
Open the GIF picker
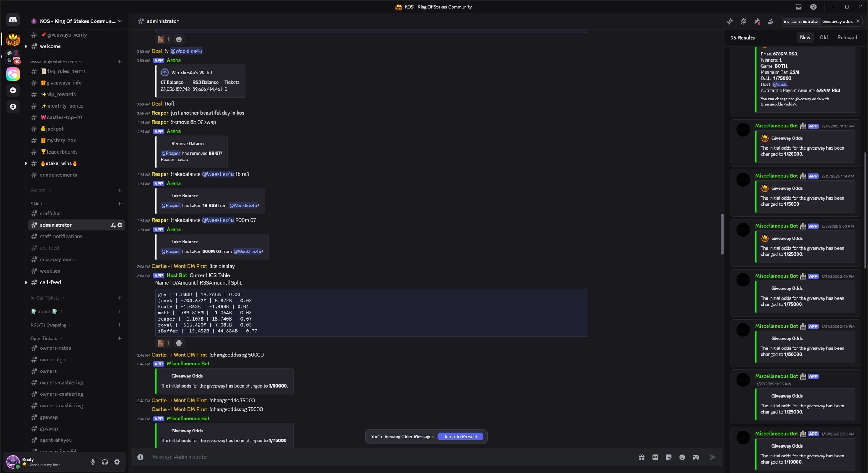(x=655, y=457)
